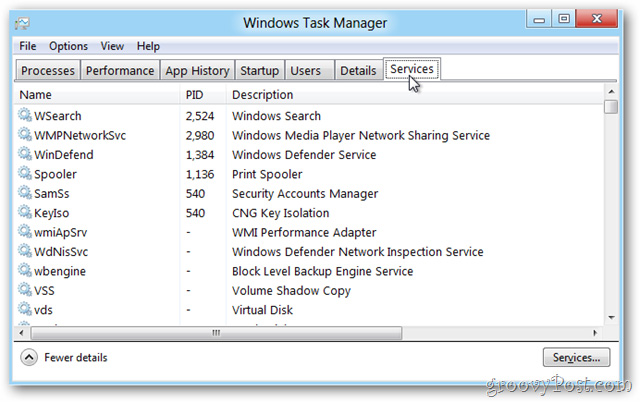Click the horizontal scrollbar right arrow
Image resolution: width=640 pixels, height=402 pixels.
coord(595,333)
